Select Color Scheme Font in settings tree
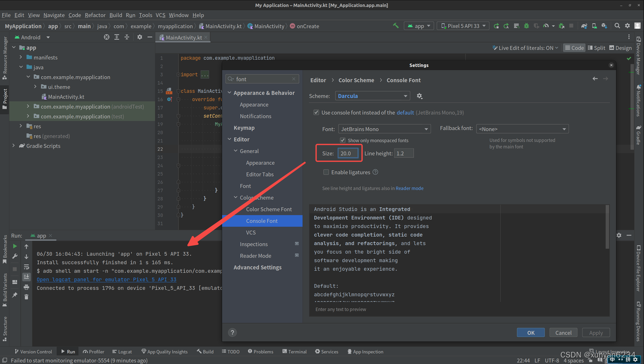Screen dimensions: 644x364 pos(269,209)
